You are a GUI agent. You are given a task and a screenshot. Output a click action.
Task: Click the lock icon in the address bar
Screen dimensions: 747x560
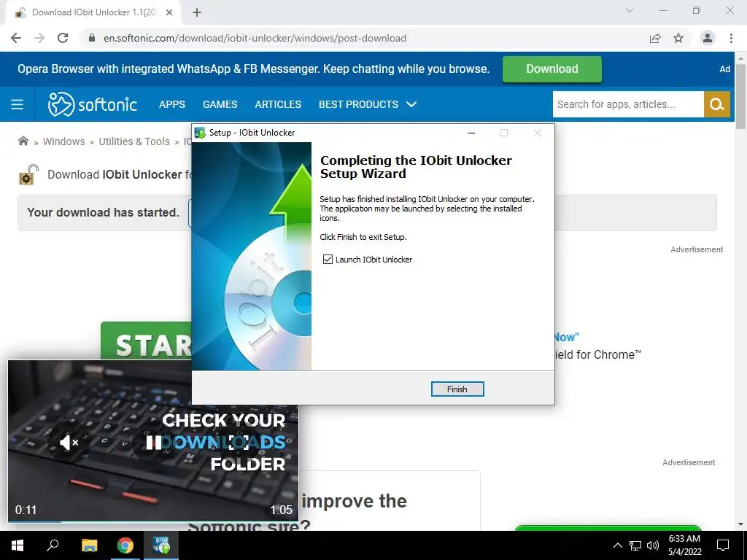(x=92, y=38)
